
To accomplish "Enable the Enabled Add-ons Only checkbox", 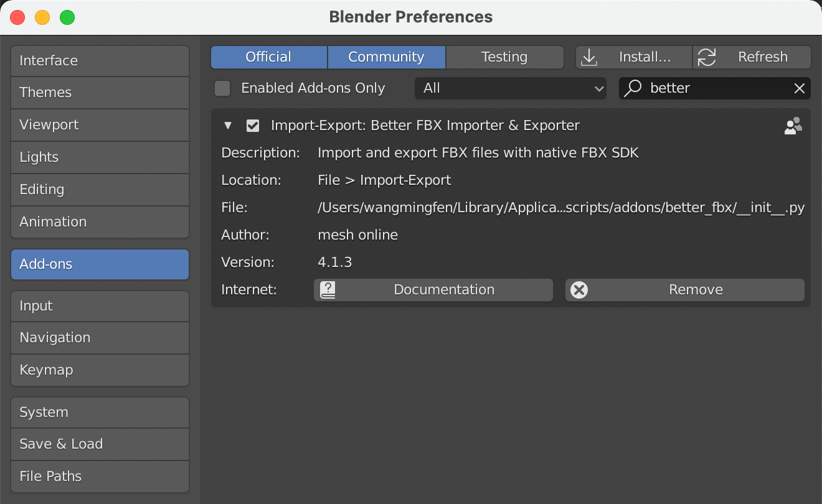I will pyautogui.click(x=222, y=88).
